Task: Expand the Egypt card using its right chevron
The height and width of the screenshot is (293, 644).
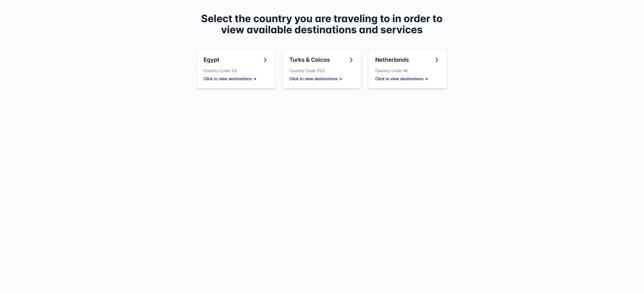Action: 265,60
